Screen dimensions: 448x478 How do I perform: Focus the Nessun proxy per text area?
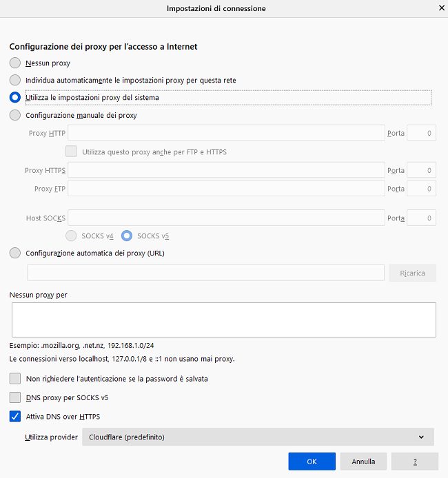tap(223, 320)
